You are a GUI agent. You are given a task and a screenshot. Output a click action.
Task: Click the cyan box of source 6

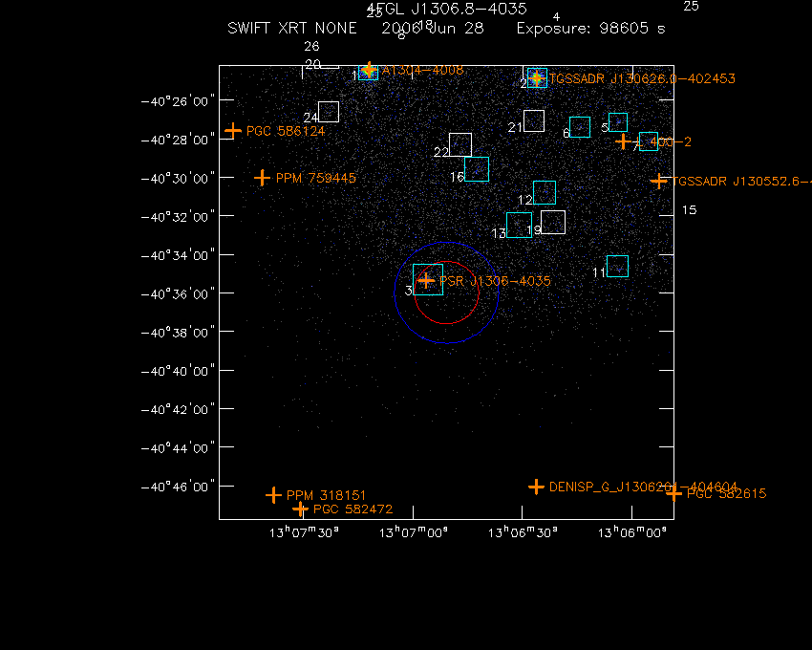[x=580, y=127]
